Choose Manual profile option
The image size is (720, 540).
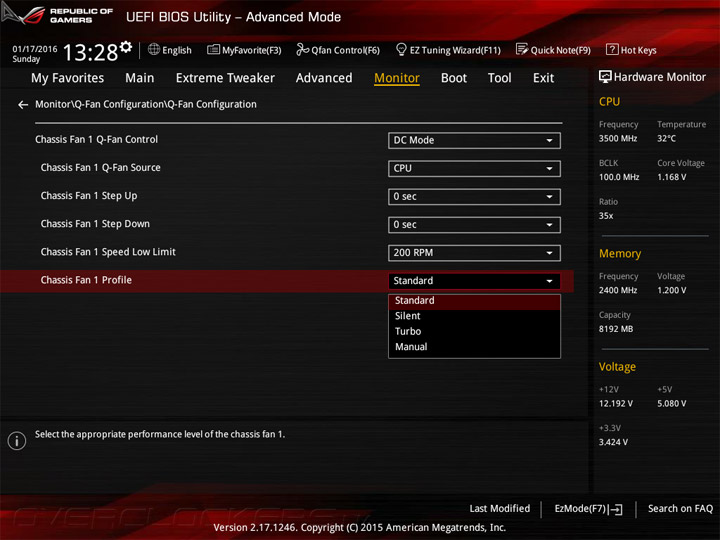[474, 347]
